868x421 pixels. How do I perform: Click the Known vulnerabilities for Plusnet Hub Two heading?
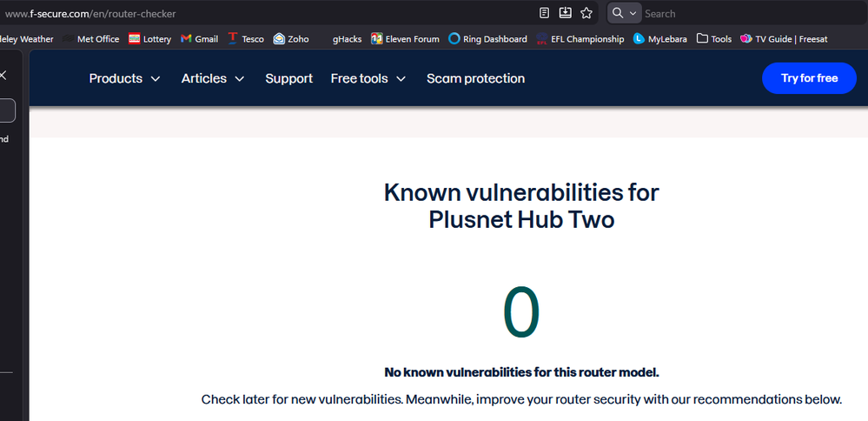(521, 206)
